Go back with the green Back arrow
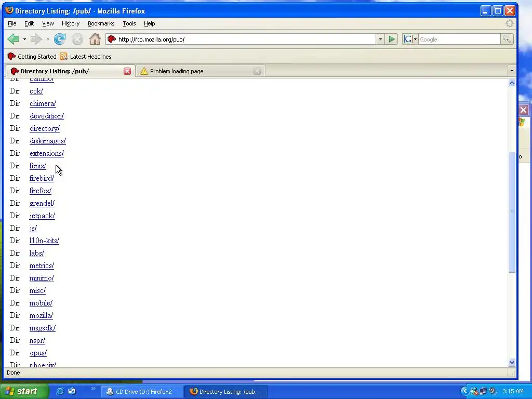532x399 pixels. [13, 39]
